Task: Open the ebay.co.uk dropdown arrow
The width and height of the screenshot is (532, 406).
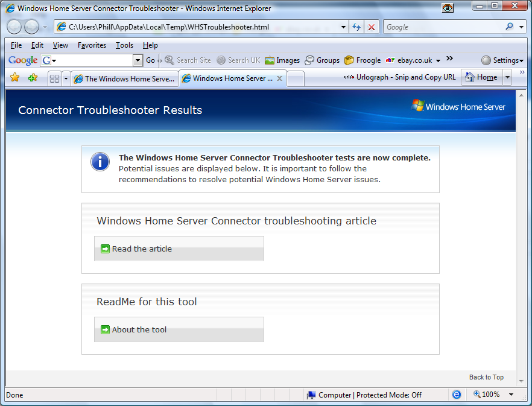Action: (x=438, y=61)
